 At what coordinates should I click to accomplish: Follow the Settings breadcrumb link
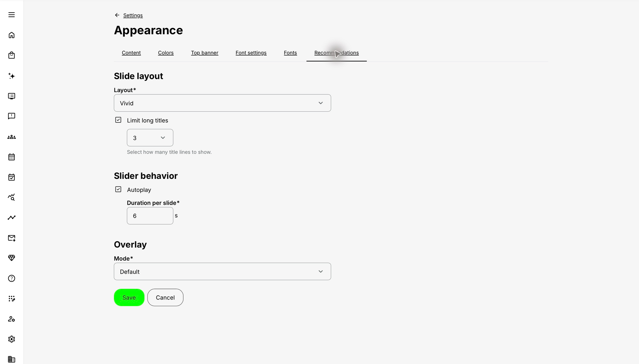[x=133, y=15]
